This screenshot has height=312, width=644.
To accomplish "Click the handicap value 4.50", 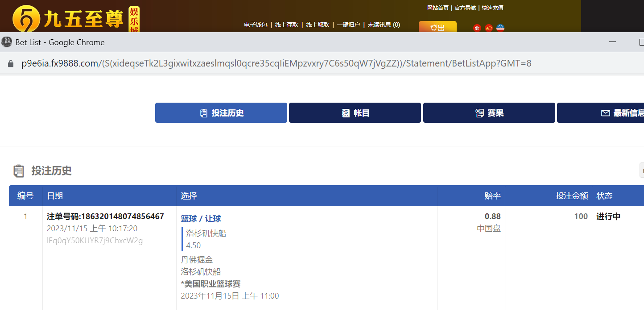I will (x=194, y=245).
